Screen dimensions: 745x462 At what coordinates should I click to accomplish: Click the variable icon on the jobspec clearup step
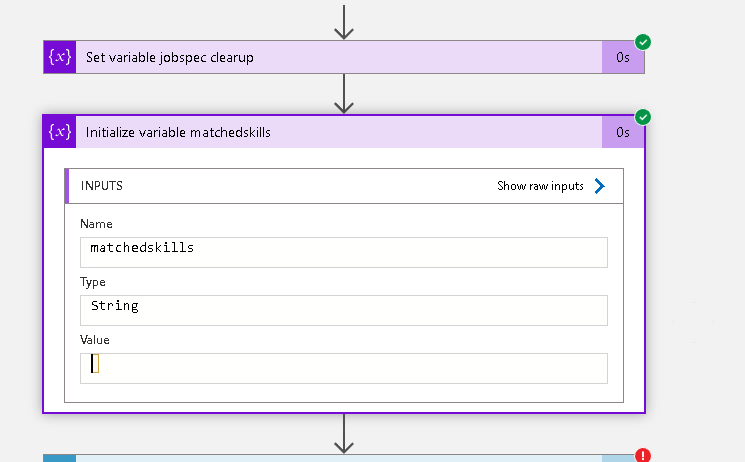point(60,57)
